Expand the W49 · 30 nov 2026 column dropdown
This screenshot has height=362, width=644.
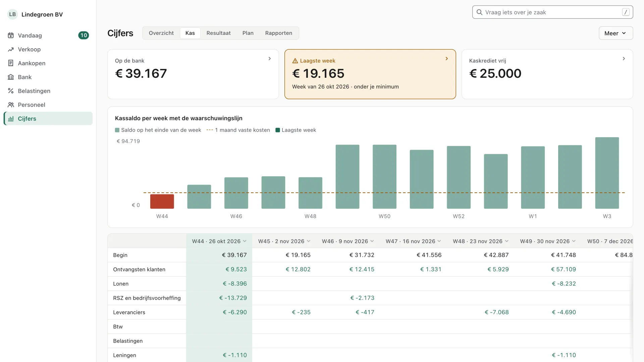pyautogui.click(x=574, y=241)
